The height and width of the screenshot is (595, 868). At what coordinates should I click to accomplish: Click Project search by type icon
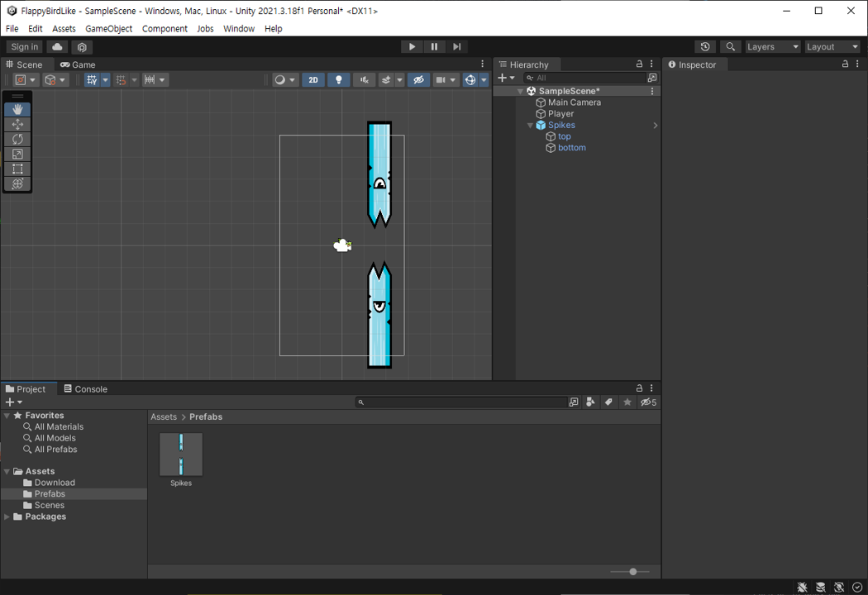pyautogui.click(x=591, y=402)
